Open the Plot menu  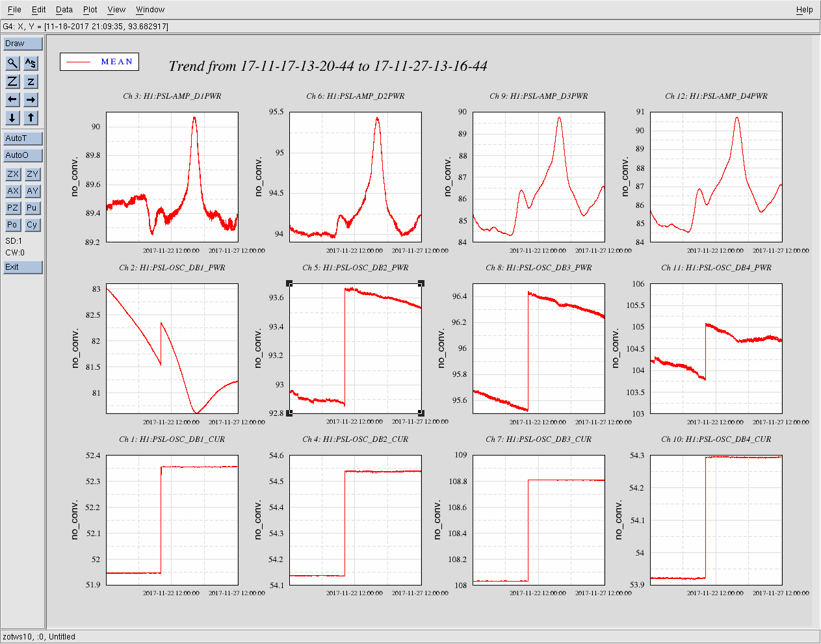pos(90,10)
